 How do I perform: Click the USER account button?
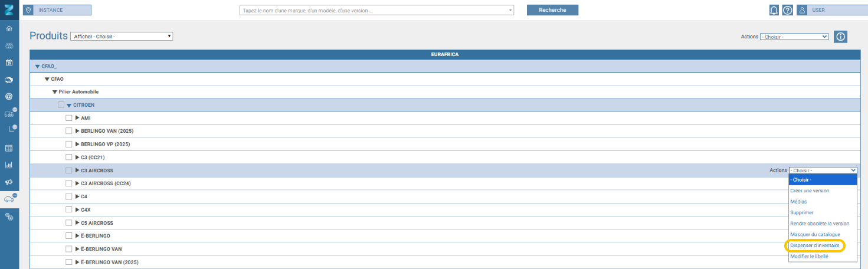click(832, 10)
